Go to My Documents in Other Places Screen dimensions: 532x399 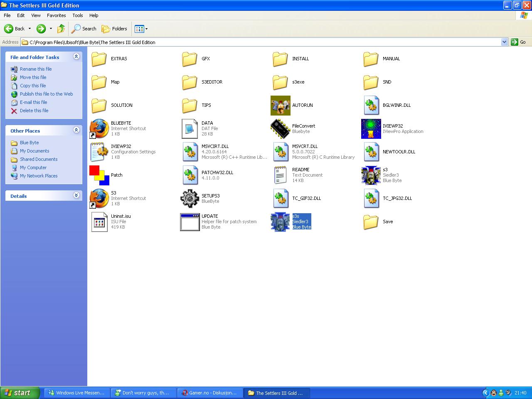[x=34, y=151]
